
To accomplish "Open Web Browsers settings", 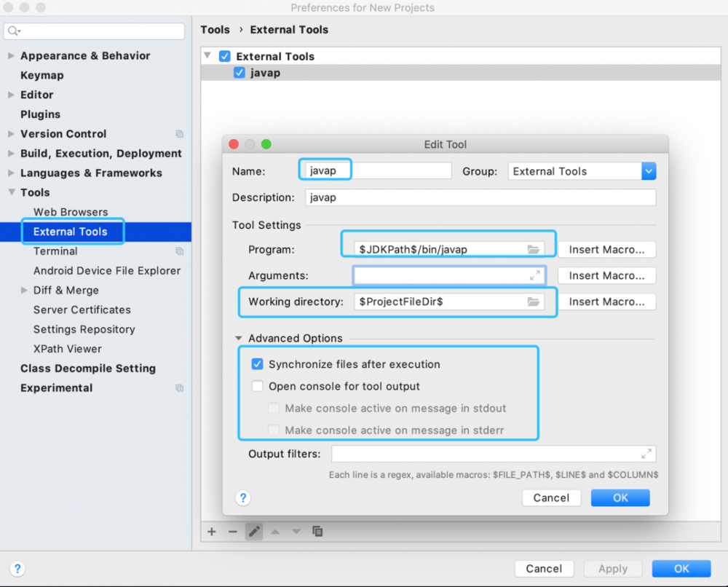I will (x=71, y=212).
